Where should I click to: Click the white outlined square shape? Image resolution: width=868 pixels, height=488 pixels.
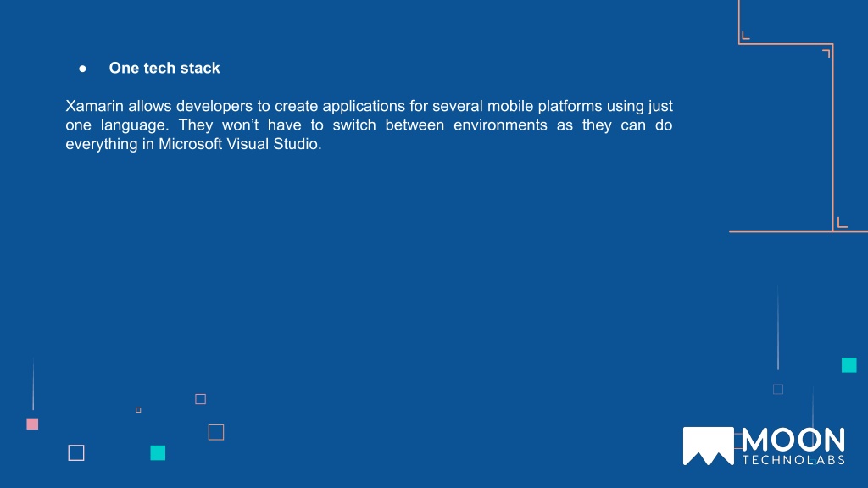(x=76, y=452)
